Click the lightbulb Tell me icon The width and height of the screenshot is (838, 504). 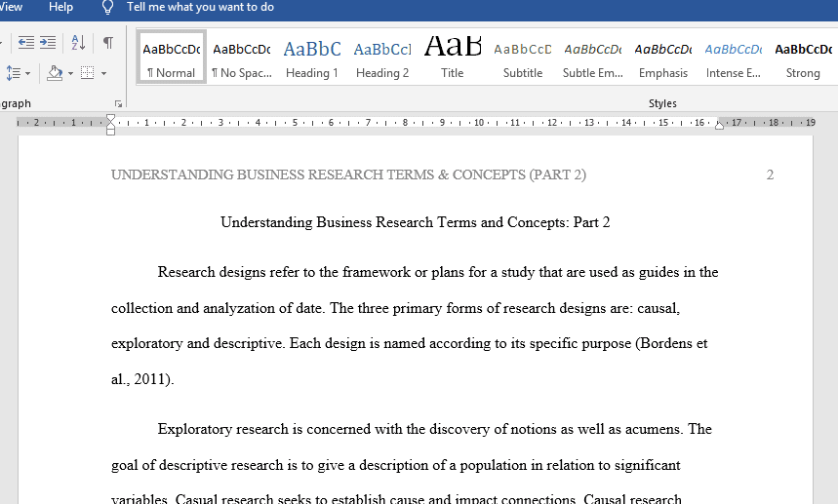click(107, 7)
